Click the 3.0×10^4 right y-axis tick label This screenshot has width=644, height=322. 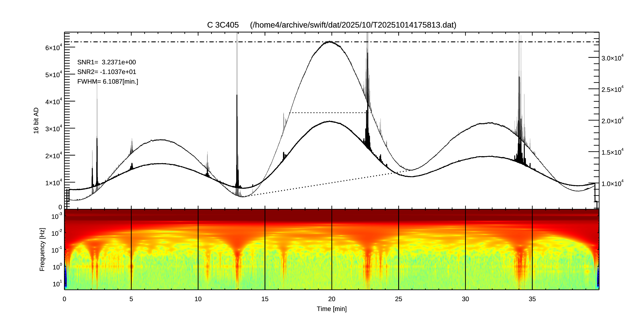(612, 58)
